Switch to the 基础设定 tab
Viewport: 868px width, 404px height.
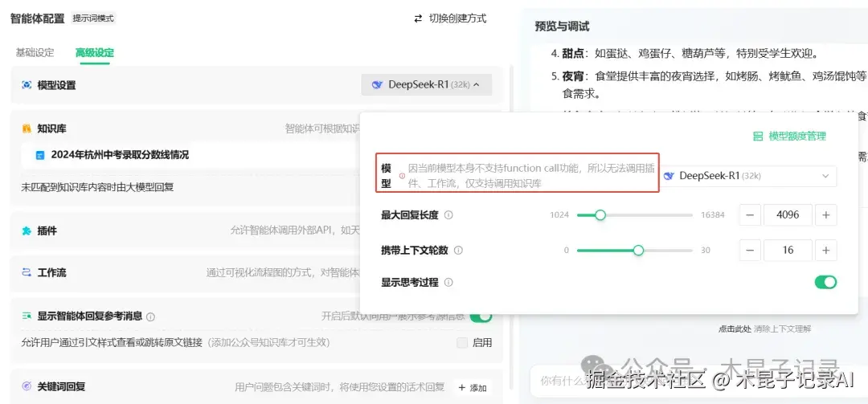pos(35,52)
